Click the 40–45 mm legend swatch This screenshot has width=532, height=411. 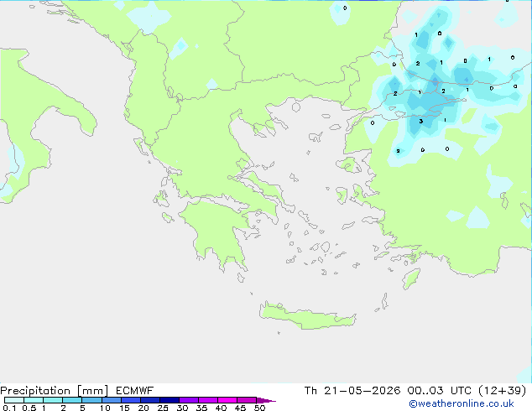(x=227, y=400)
